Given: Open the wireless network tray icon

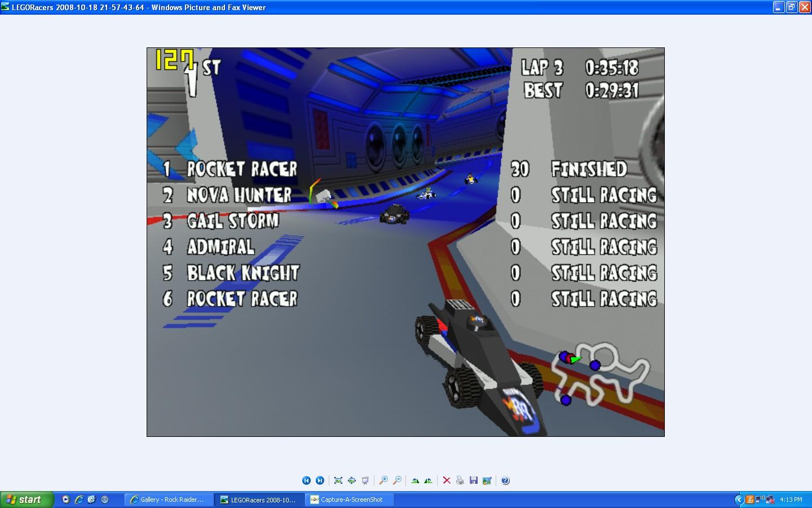Looking at the screenshot, I should pyautogui.click(x=760, y=499).
